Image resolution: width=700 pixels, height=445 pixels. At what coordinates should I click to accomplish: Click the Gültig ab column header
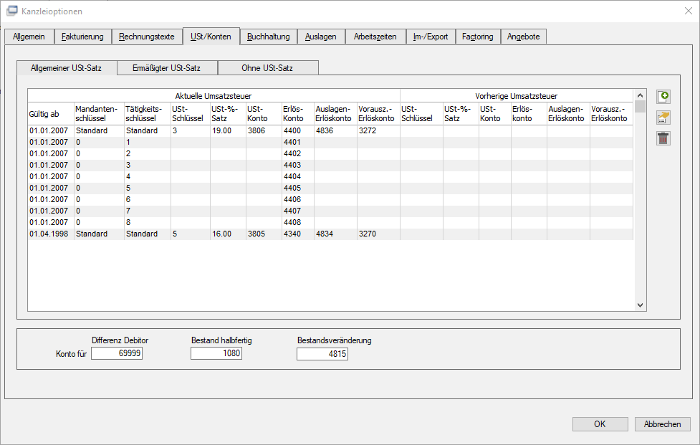[51, 114]
